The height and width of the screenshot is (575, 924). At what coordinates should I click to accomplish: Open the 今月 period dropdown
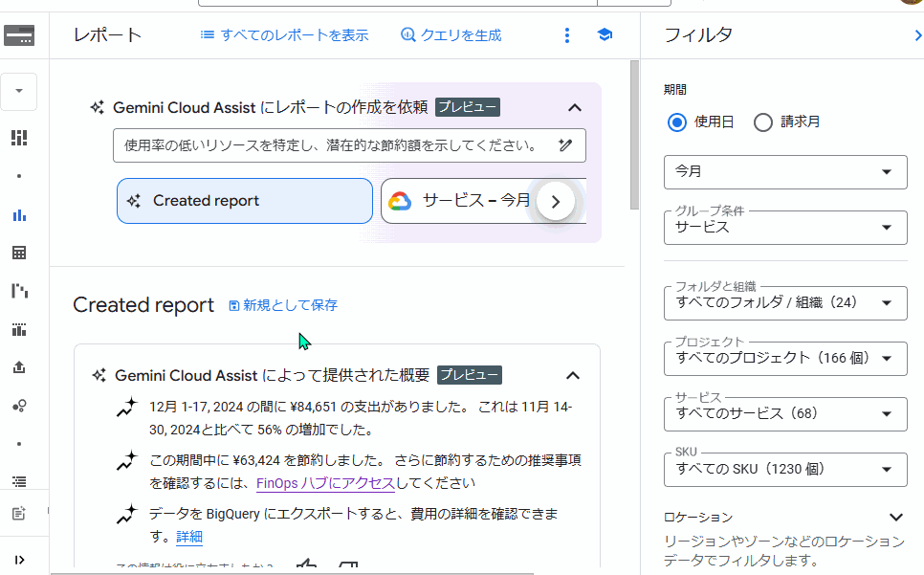[784, 172]
